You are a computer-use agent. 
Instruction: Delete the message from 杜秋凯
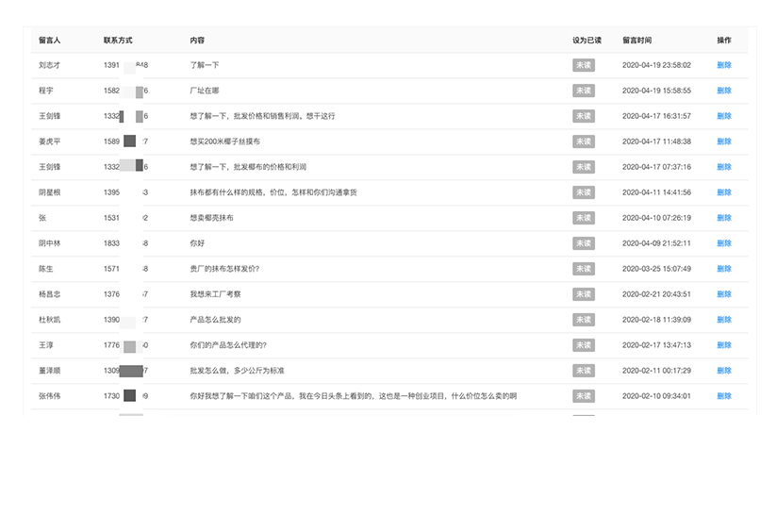click(x=723, y=320)
